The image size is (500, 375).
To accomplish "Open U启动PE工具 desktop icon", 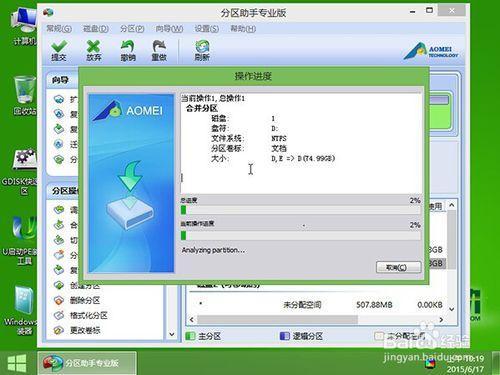I will [x=21, y=241].
